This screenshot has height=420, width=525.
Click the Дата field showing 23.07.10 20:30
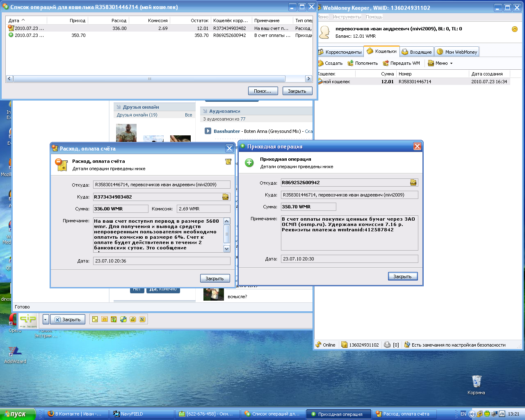tap(349, 259)
